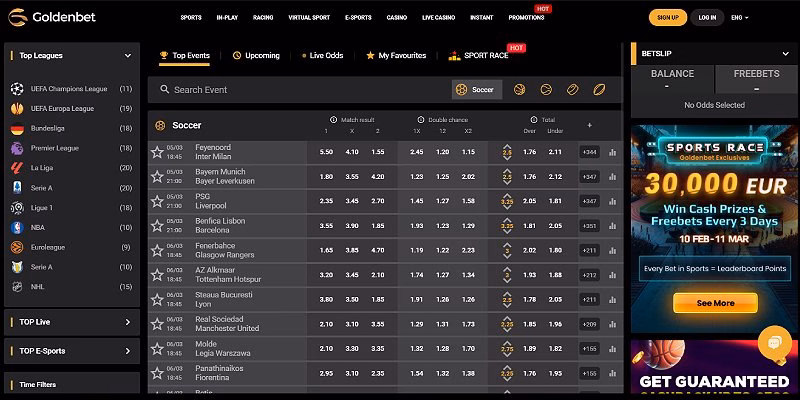This screenshot has height=400, width=800.
Task: Open the Sports menu
Action: coord(191,17)
